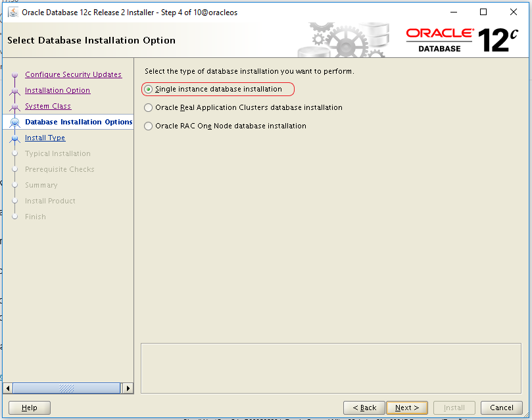Screen dimensions: 532x420
Task: Click the 'Typical Installation' step text
Action: pyautogui.click(x=58, y=153)
